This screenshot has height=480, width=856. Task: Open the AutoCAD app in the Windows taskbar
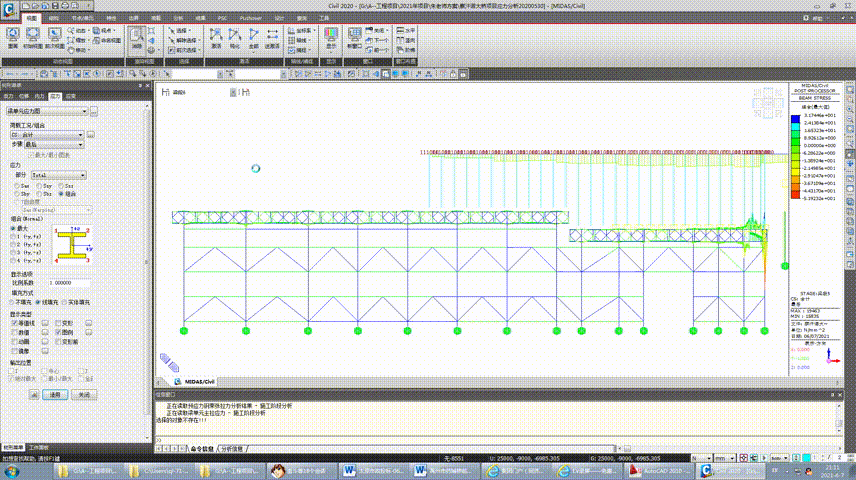coord(658,470)
